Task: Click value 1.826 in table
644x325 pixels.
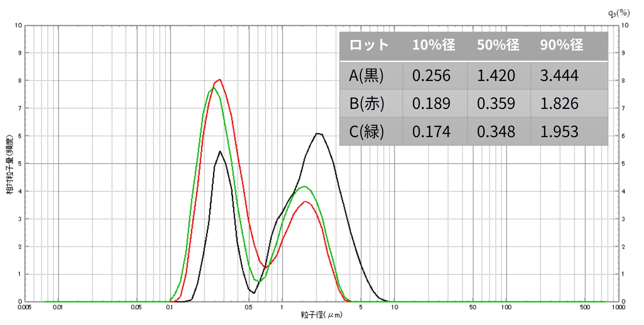Action: (559, 103)
